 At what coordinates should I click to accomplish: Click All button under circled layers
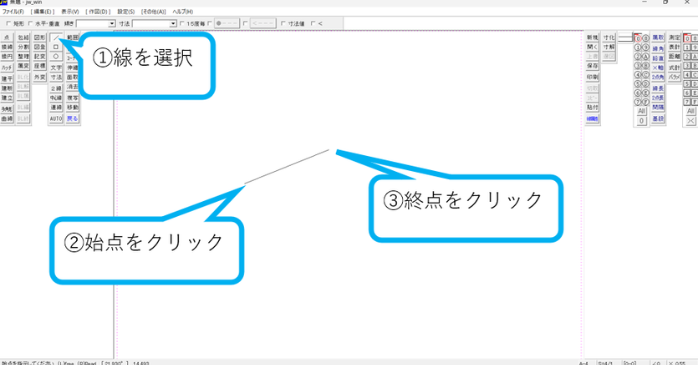point(641,111)
